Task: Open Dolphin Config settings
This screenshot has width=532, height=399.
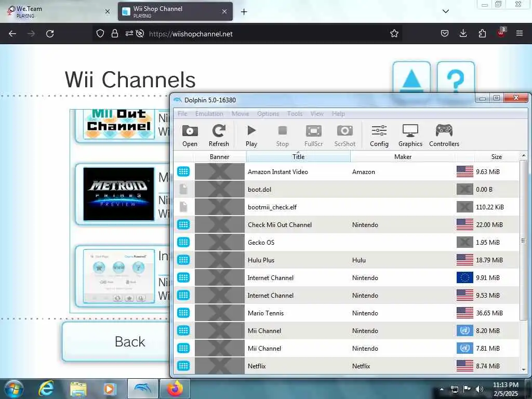Action: (379, 136)
